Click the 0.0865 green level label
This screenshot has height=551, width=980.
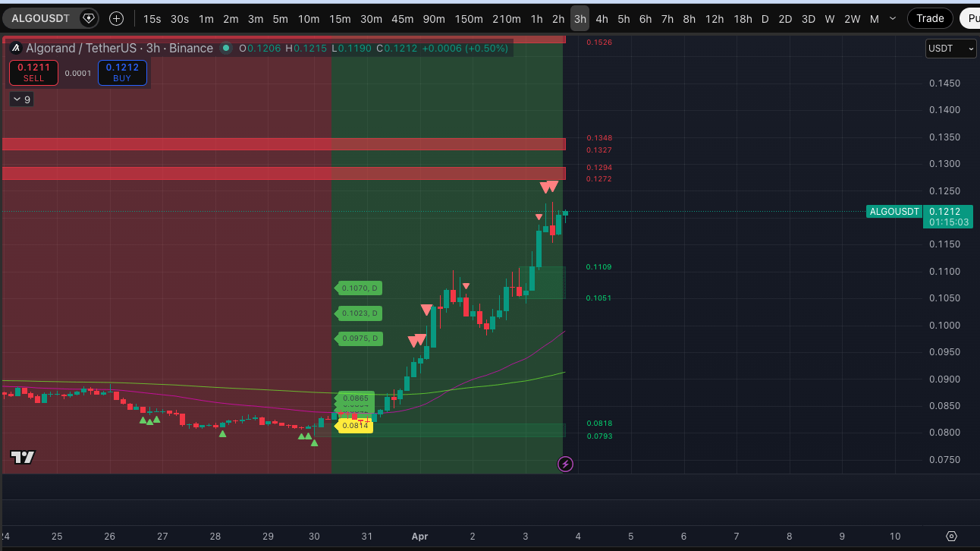tap(355, 398)
